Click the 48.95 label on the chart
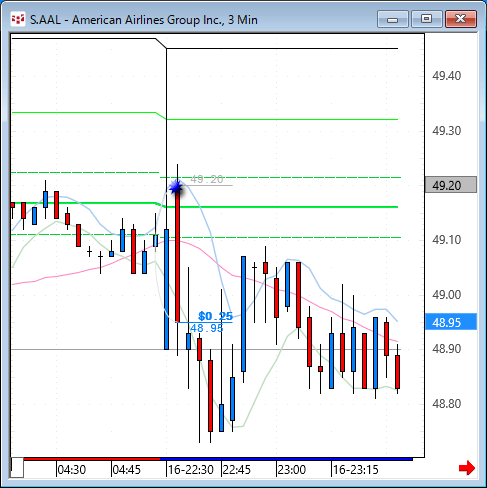 pos(207,328)
